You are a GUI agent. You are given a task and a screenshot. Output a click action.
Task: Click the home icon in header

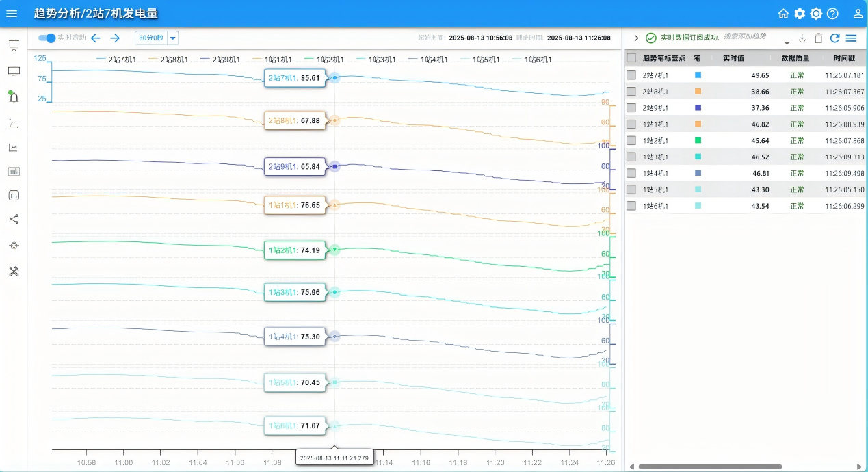tap(783, 14)
